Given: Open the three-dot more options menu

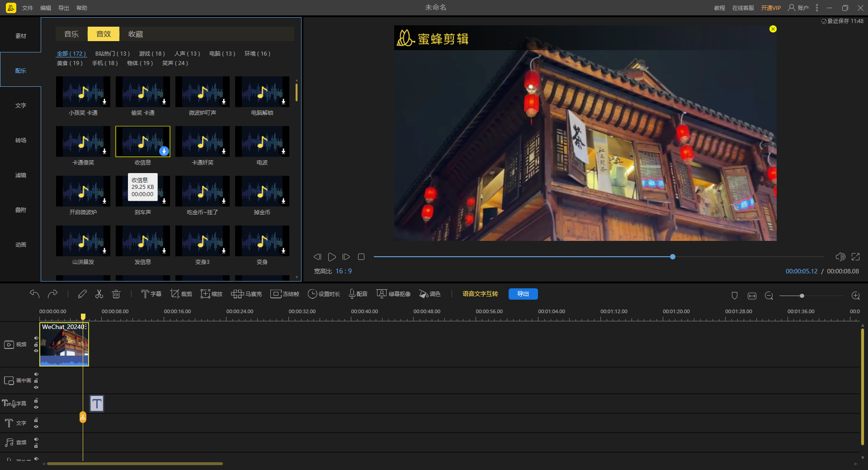Looking at the screenshot, I should tap(817, 8).
